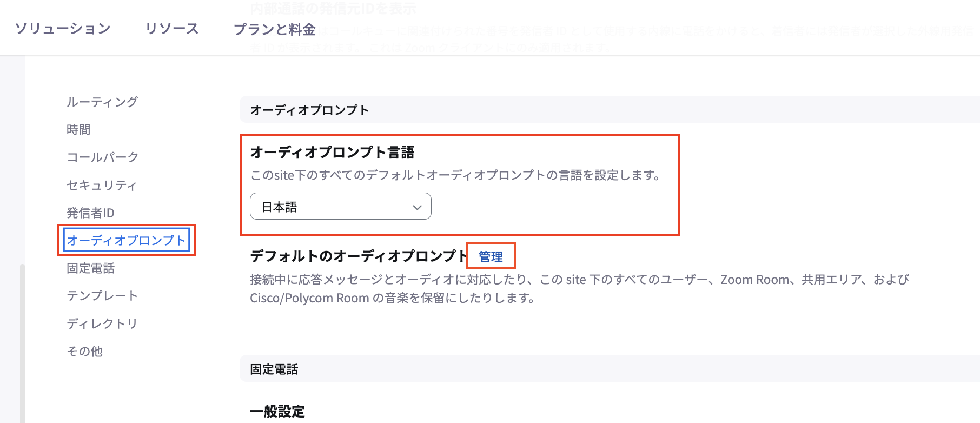Click the オーディオプロンプト section header bar

pos(610,110)
